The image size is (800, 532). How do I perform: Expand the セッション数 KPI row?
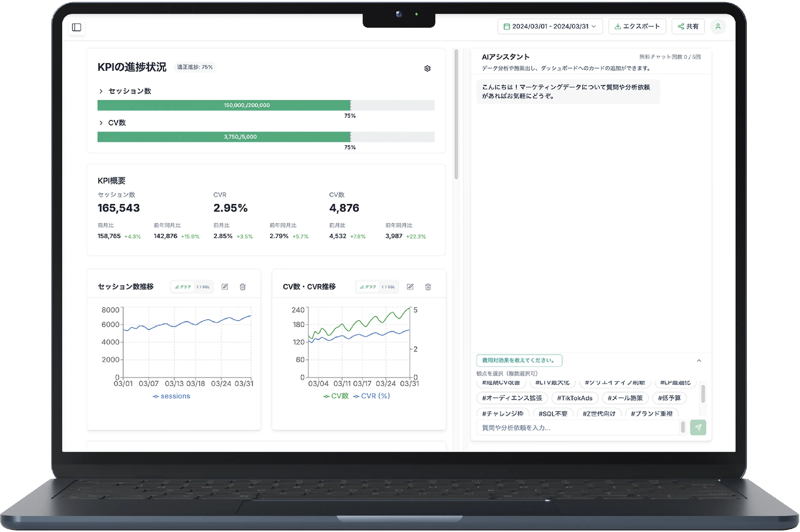point(101,91)
